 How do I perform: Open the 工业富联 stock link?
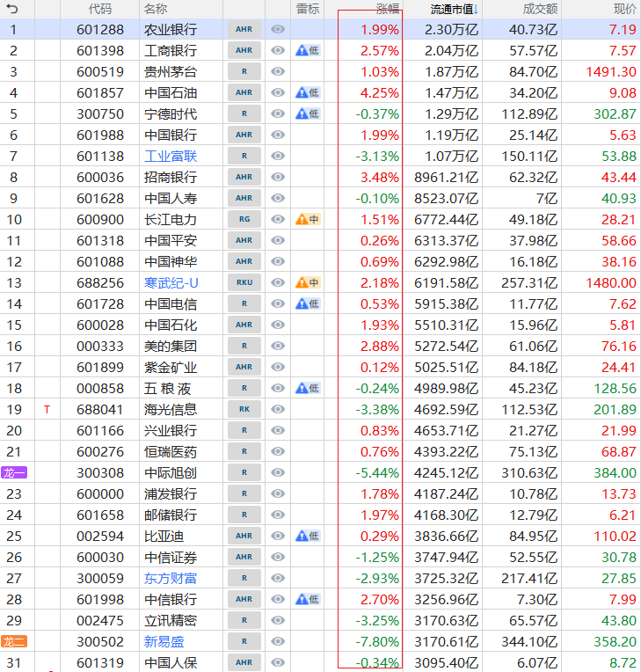click(x=171, y=157)
